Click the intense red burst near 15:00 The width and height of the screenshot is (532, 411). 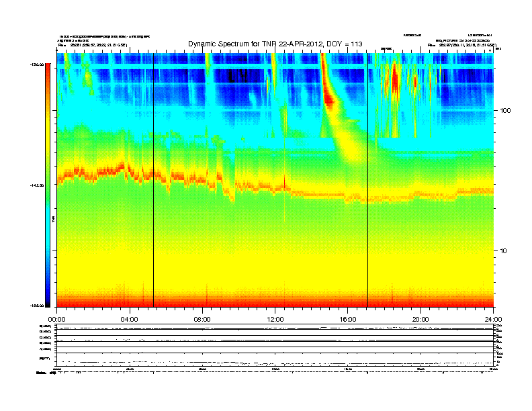328,93
